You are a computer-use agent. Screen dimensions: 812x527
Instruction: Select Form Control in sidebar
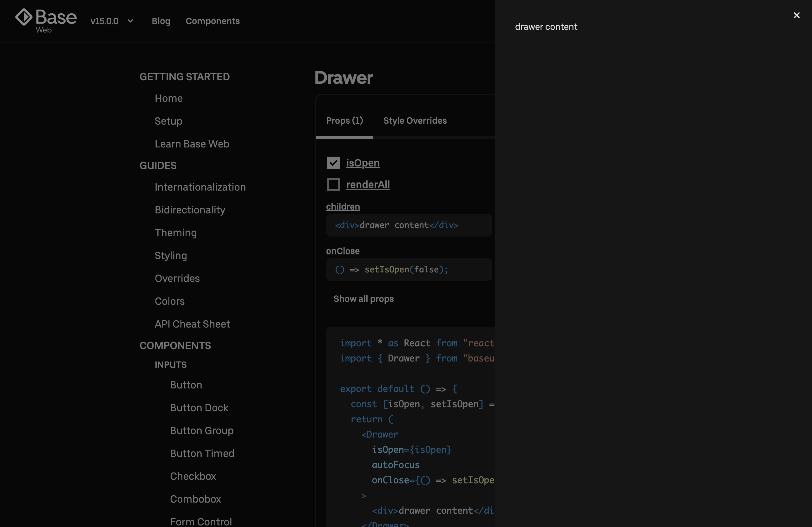pos(200,522)
